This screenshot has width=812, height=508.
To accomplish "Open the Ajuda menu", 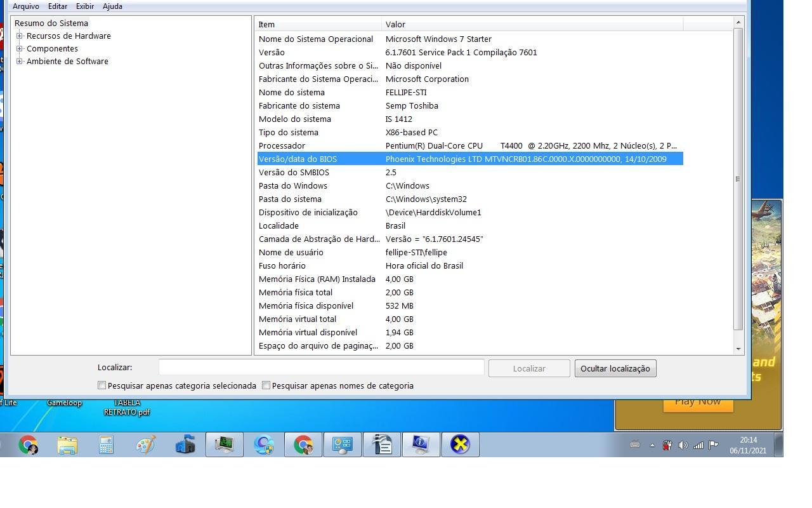I will click(x=112, y=6).
